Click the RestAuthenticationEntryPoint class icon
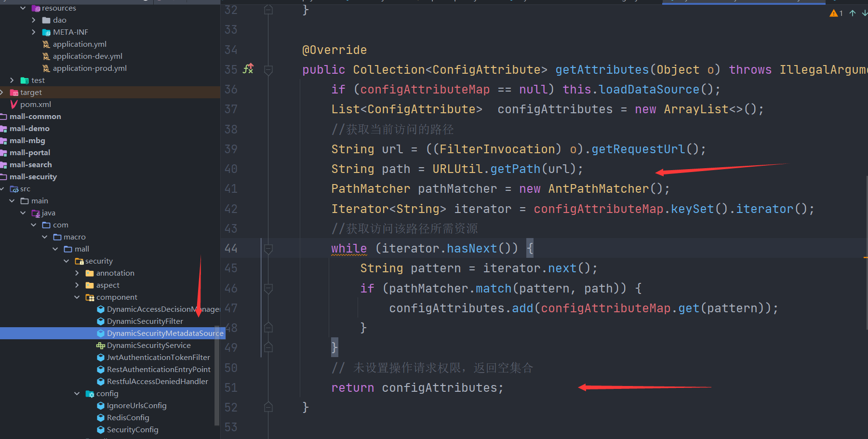Screen dimensions: 868x439 (x=101, y=369)
